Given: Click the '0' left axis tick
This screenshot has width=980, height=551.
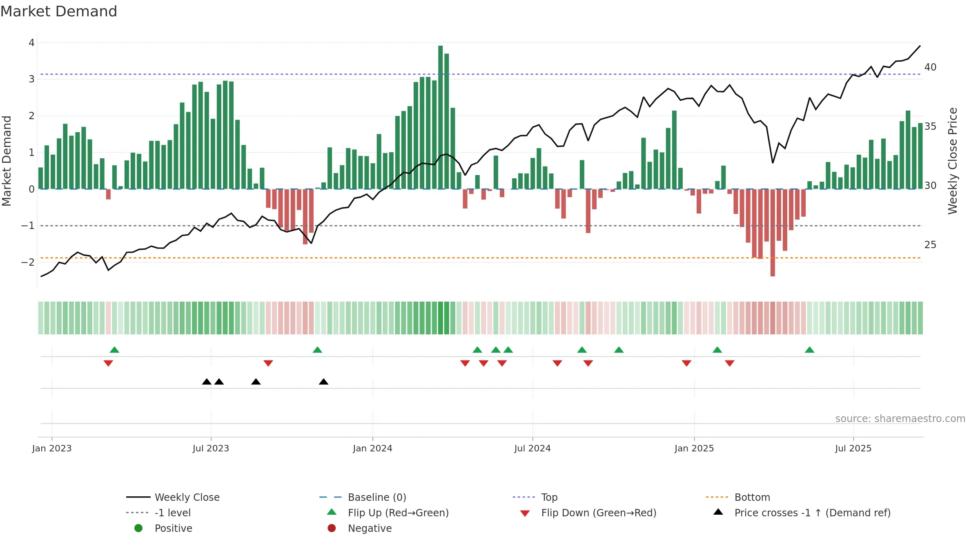Looking at the screenshot, I should tap(31, 189).
